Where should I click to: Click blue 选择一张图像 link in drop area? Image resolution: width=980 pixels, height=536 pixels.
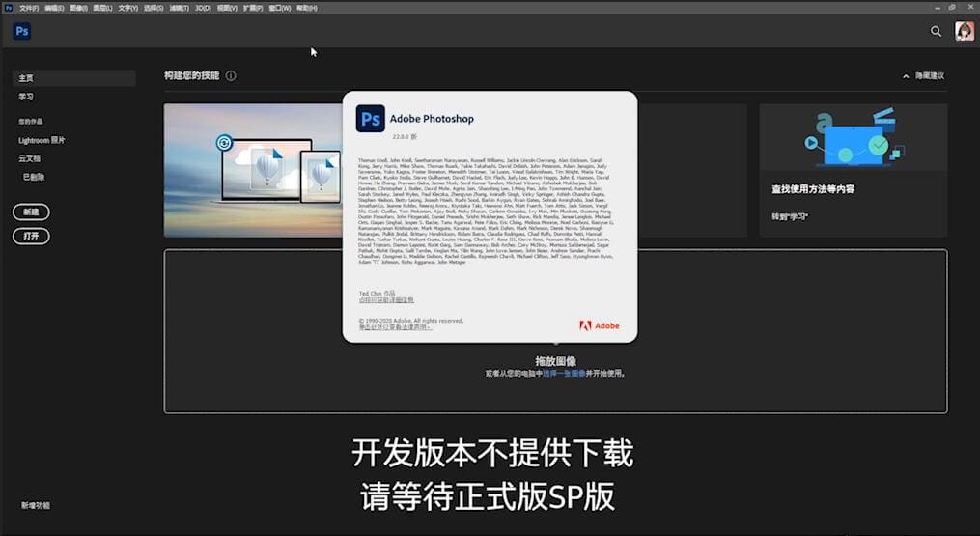(564, 374)
